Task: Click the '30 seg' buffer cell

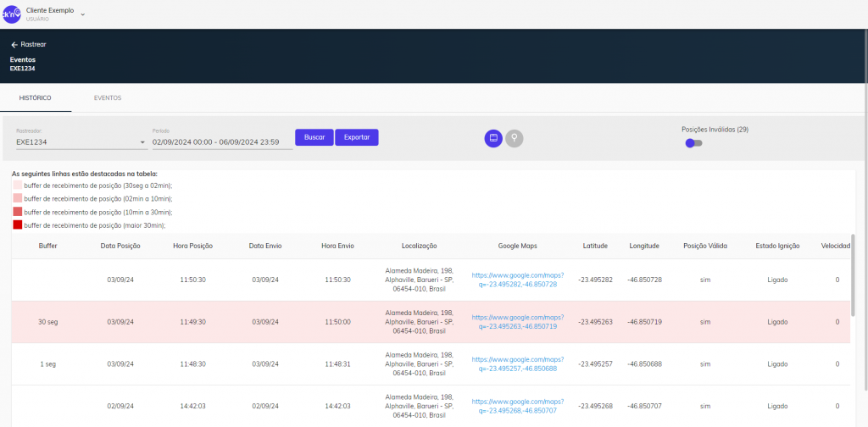Action: pos(47,322)
